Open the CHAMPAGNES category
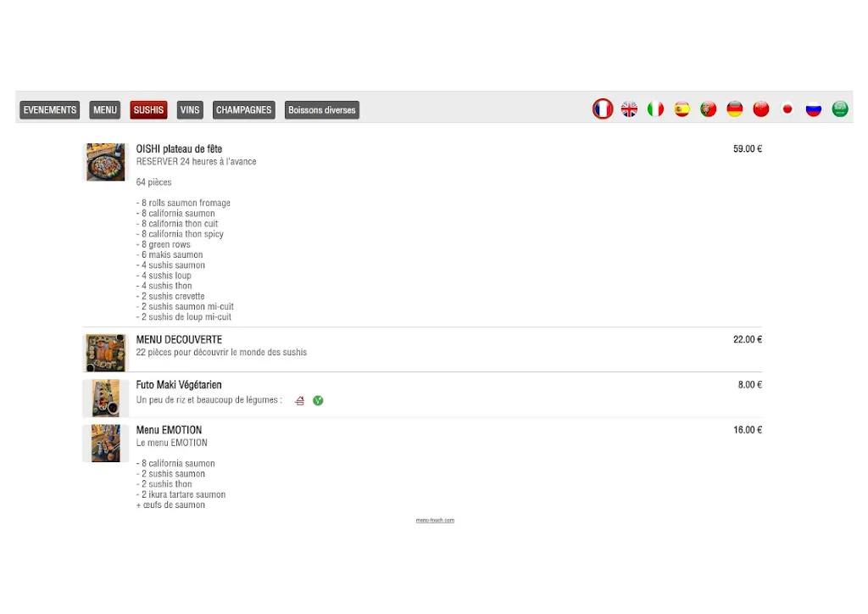Image resolution: width=868 pixels, height=614 pixels. 244,110
